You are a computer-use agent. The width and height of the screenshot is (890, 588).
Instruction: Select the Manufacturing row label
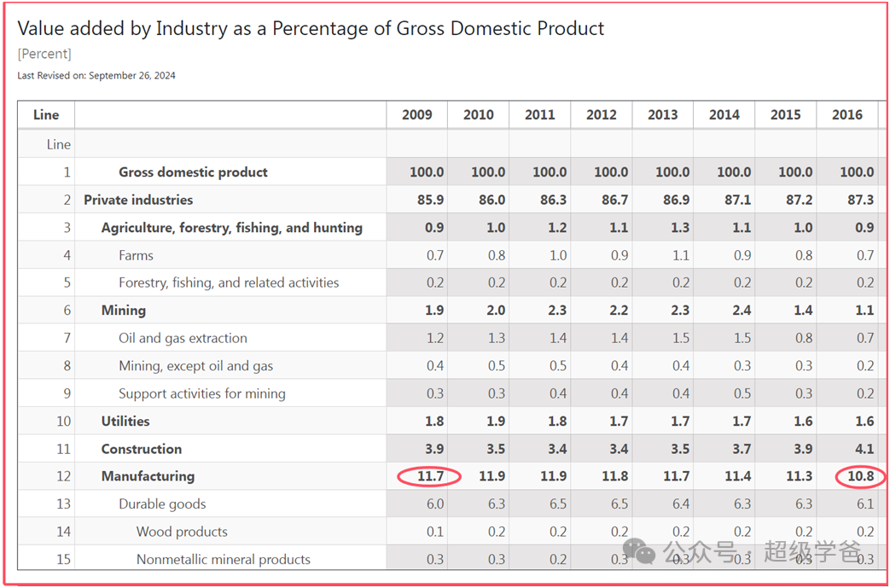tap(148, 476)
